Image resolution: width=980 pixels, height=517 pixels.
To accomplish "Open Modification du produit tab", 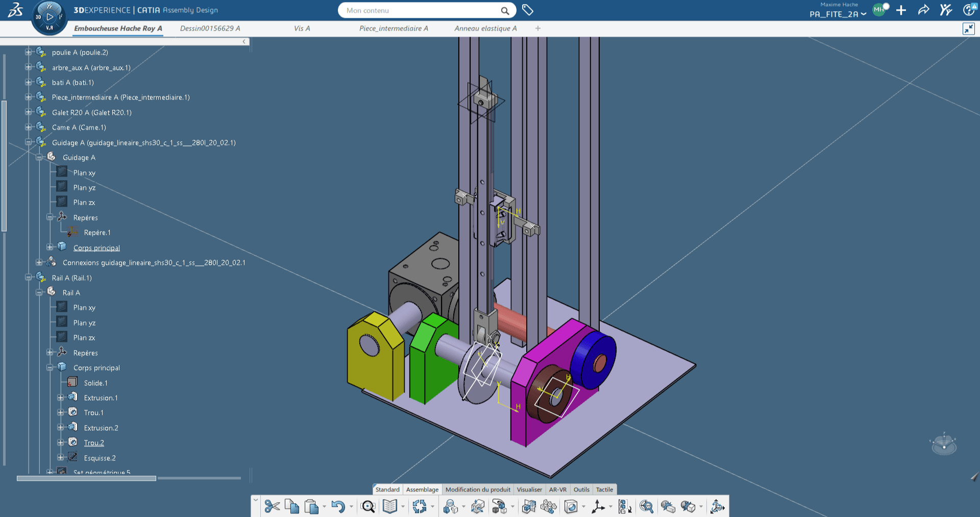I will (x=478, y=489).
